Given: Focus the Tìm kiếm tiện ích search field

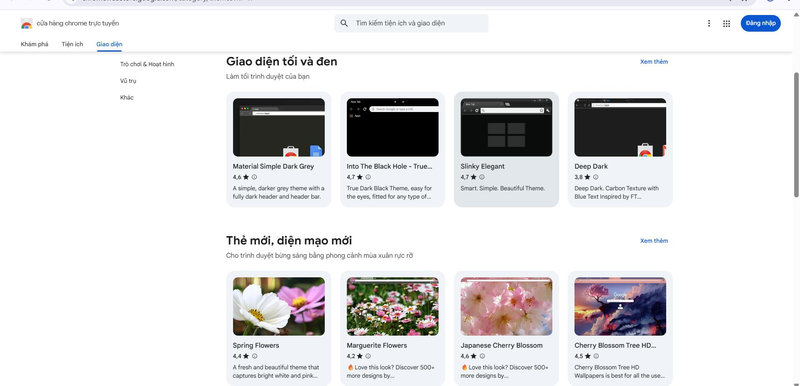Looking at the screenshot, I should pos(411,23).
